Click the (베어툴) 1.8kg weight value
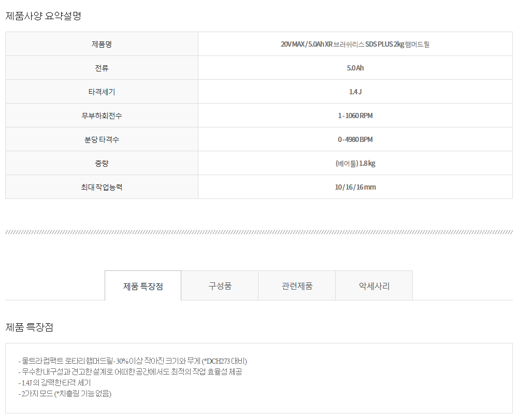Screen dimensions: 532x416 click(x=355, y=163)
